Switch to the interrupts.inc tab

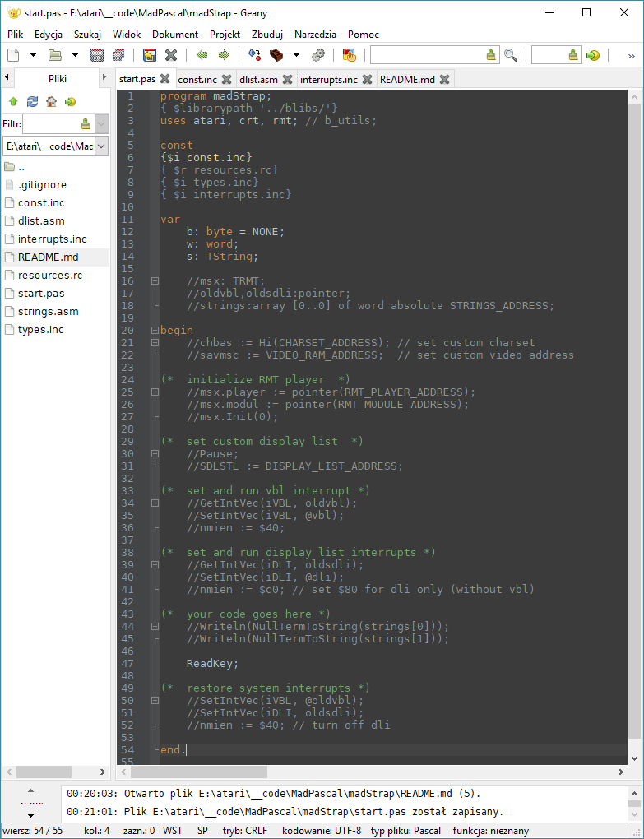click(328, 79)
